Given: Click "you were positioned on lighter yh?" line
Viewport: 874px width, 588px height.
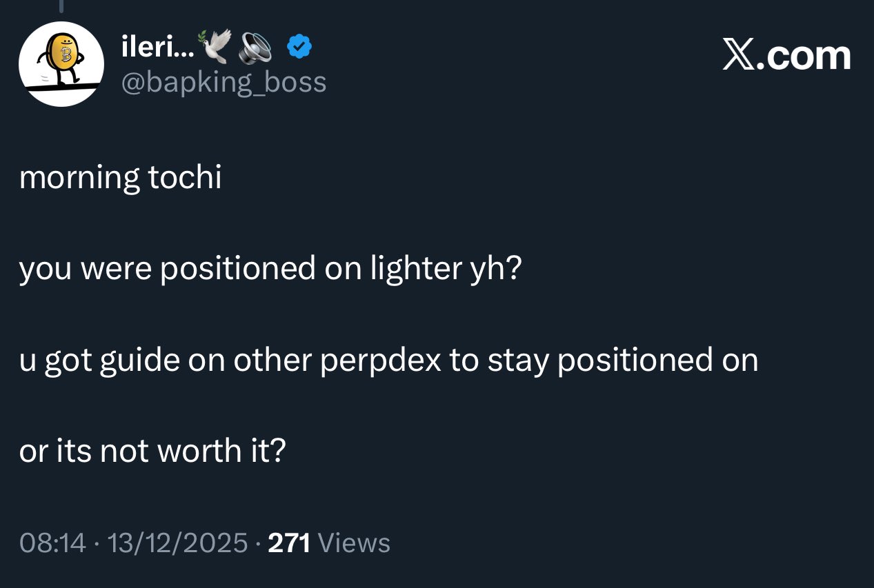Looking at the screenshot, I should [x=270, y=269].
